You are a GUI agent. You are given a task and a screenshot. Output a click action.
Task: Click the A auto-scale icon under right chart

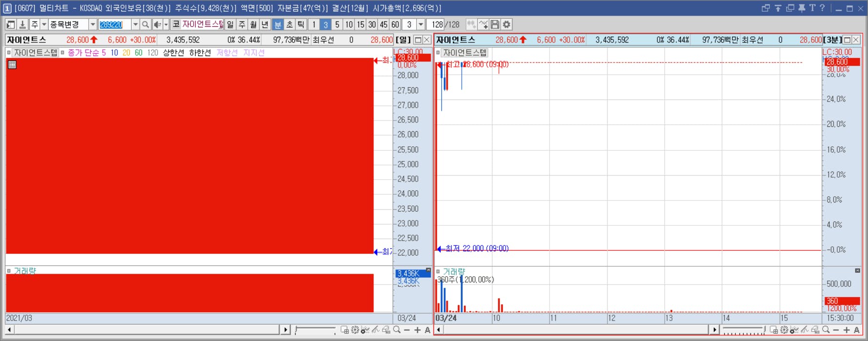(x=857, y=330)
